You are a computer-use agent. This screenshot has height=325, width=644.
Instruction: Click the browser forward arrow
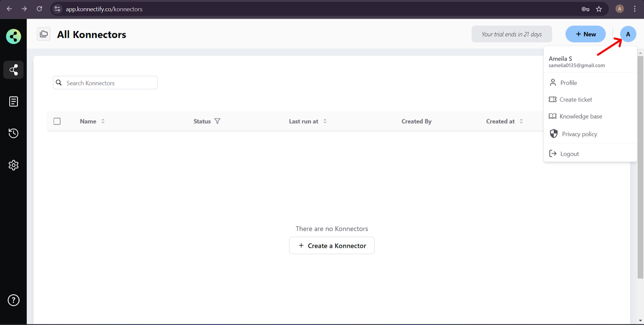[x=24, y=9]
